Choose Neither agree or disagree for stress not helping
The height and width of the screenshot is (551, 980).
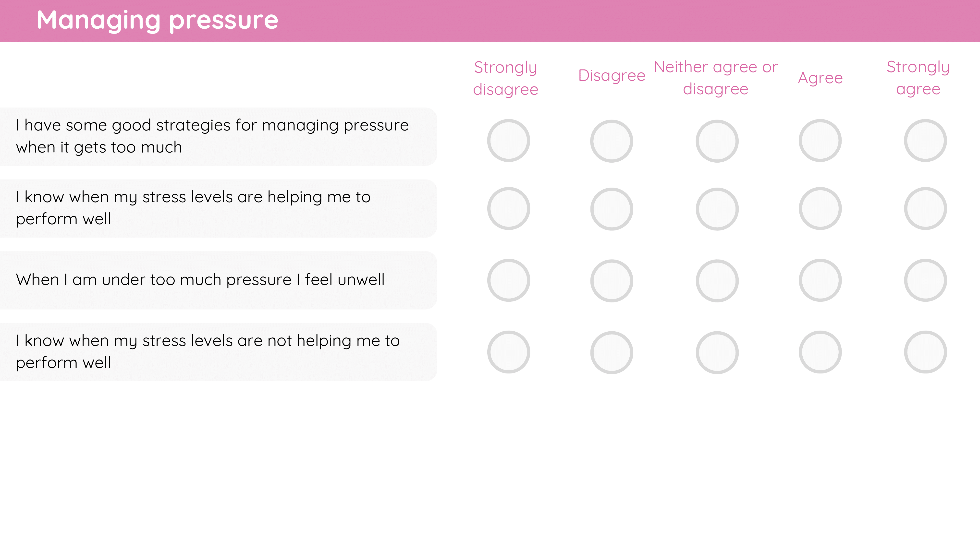(717, 353)
